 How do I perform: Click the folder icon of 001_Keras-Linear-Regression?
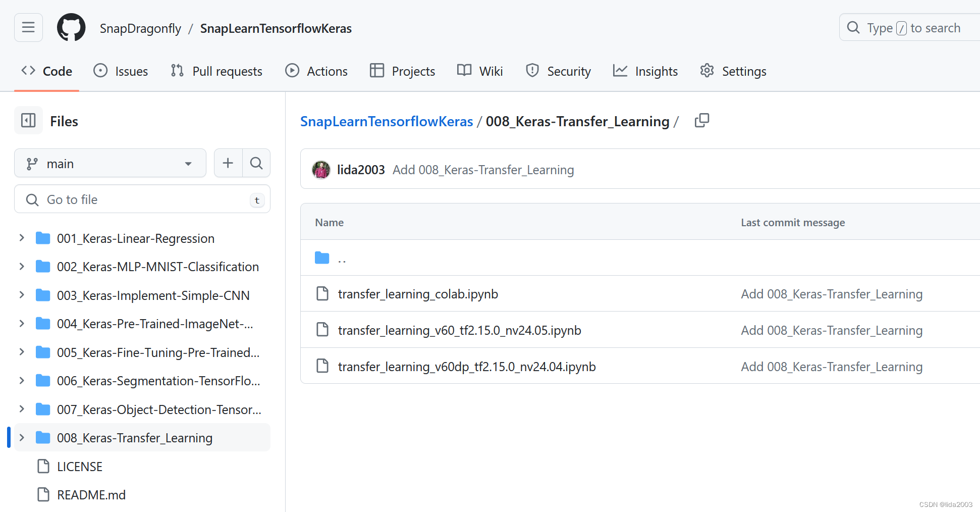coord(43,238)
